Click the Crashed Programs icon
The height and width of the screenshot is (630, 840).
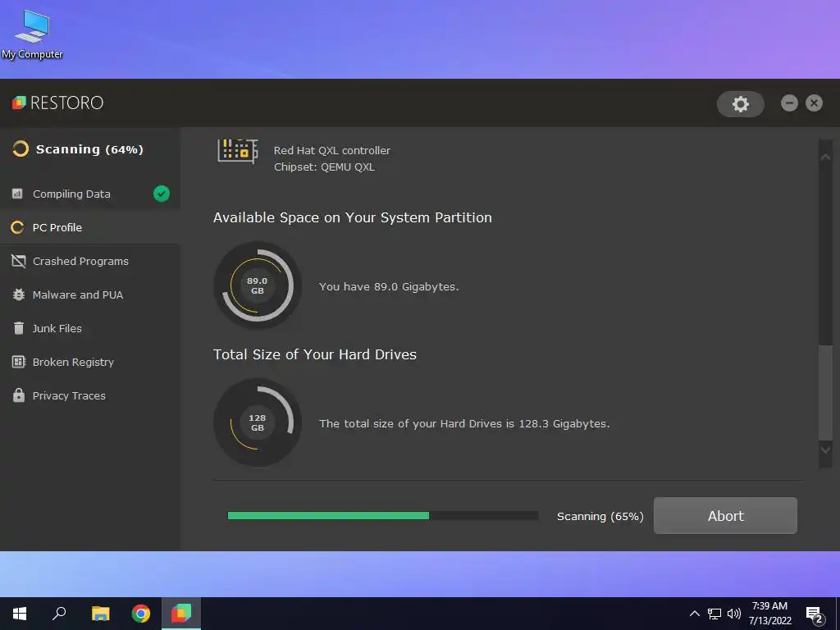tap(19, 261)
